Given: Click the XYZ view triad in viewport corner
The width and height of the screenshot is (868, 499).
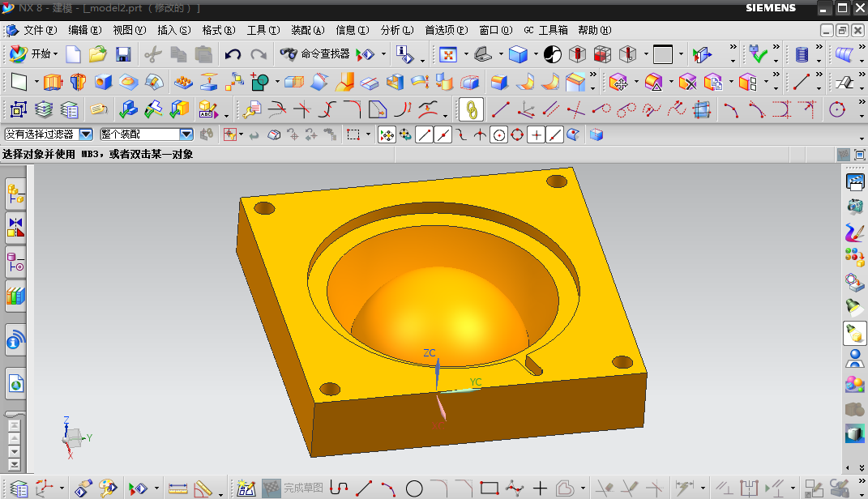Looking at the screenshot, I should pyautogui.click(x=74, y=437).
